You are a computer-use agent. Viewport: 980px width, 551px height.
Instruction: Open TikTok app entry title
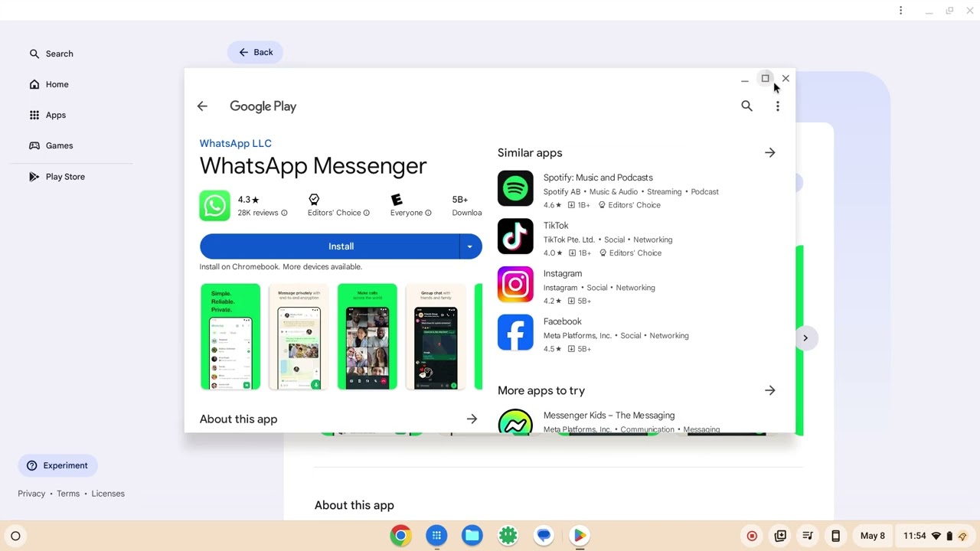(556, 226)
